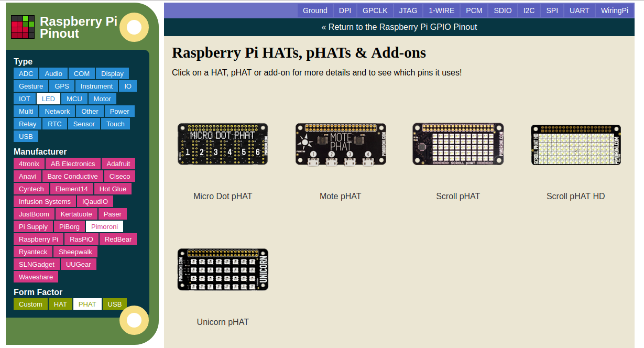Click the Unicorn pHAT text label

223,322
